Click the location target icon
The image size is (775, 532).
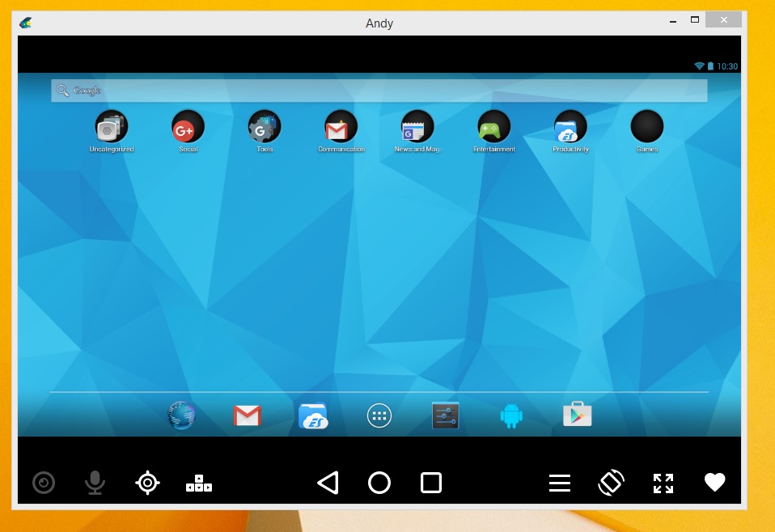pos(147,483)
